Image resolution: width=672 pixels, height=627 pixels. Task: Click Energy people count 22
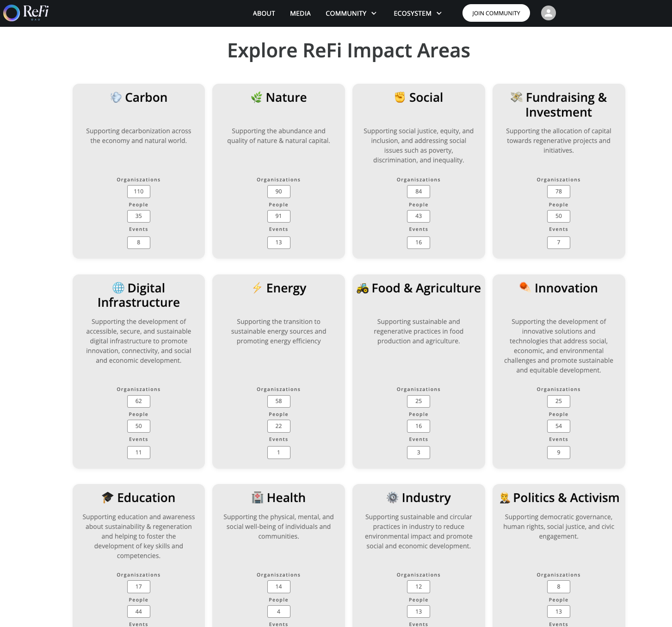[x=279, y=426]
